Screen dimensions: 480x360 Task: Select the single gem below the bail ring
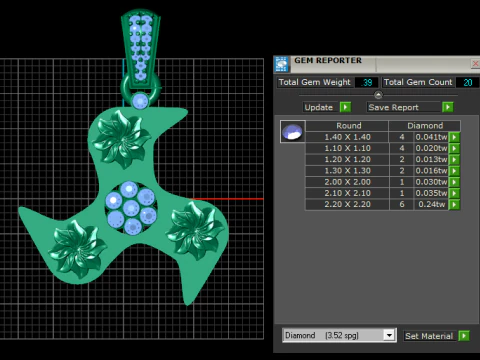tap(140, 101)
